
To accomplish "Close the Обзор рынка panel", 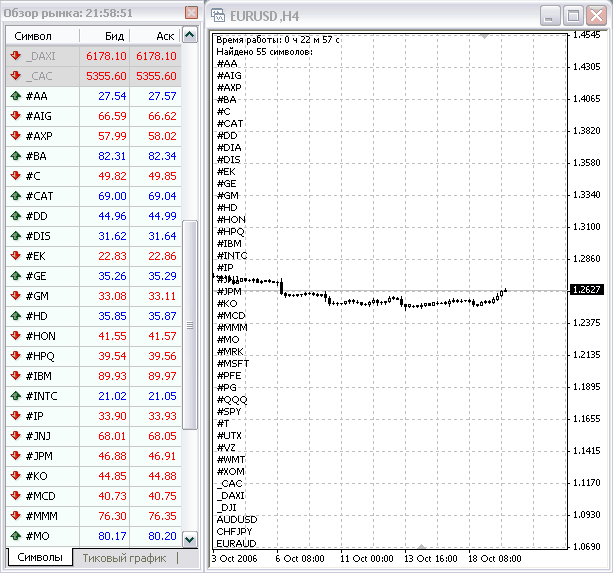I will point(191,13).
